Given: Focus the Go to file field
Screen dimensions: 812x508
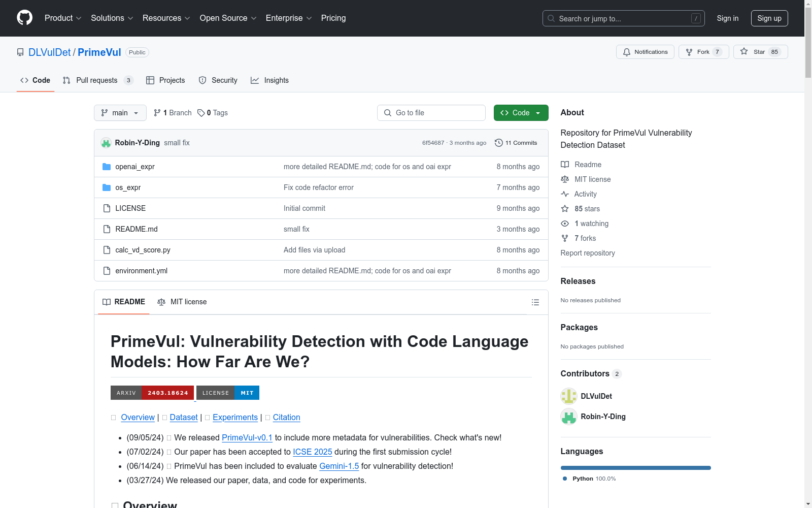Looking at the screenshot, I should tap(431, 113).
